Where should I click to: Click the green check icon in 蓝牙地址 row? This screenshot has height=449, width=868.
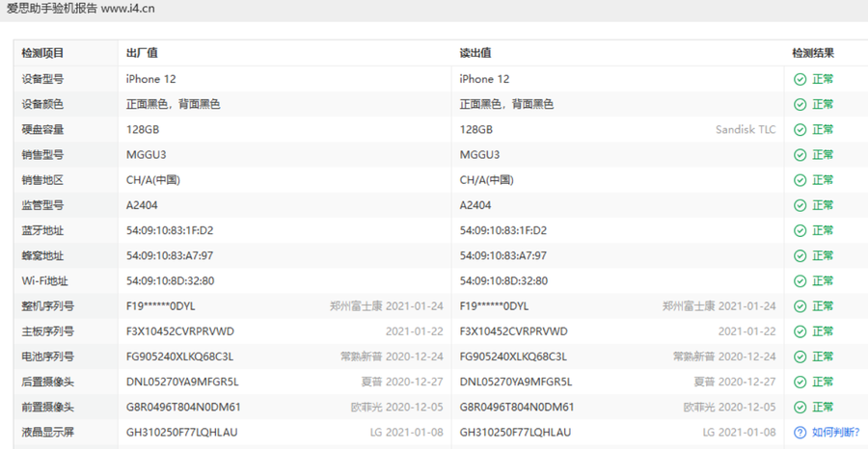tap(800, 230)
